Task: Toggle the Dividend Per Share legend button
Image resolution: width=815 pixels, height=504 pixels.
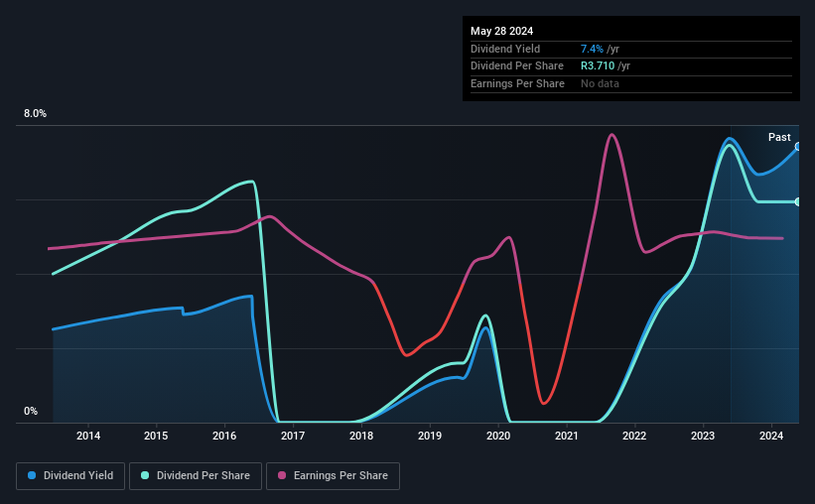Action: (x=196, y=475)
